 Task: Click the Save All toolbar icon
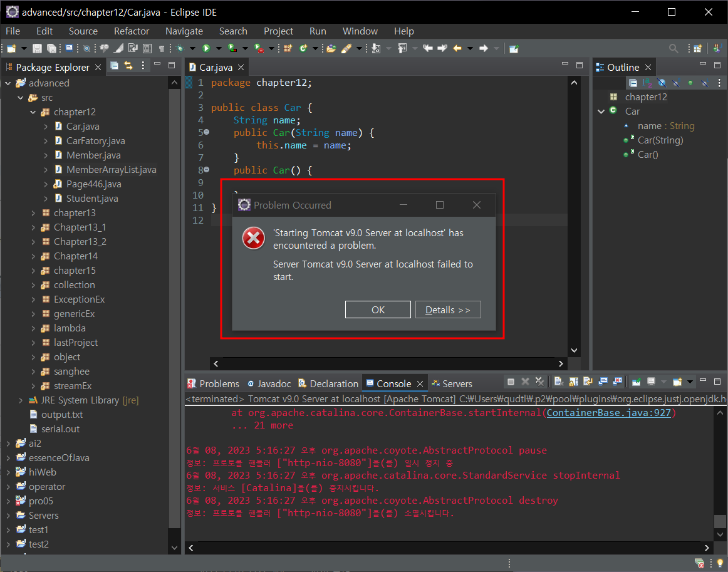coord(51,48)
